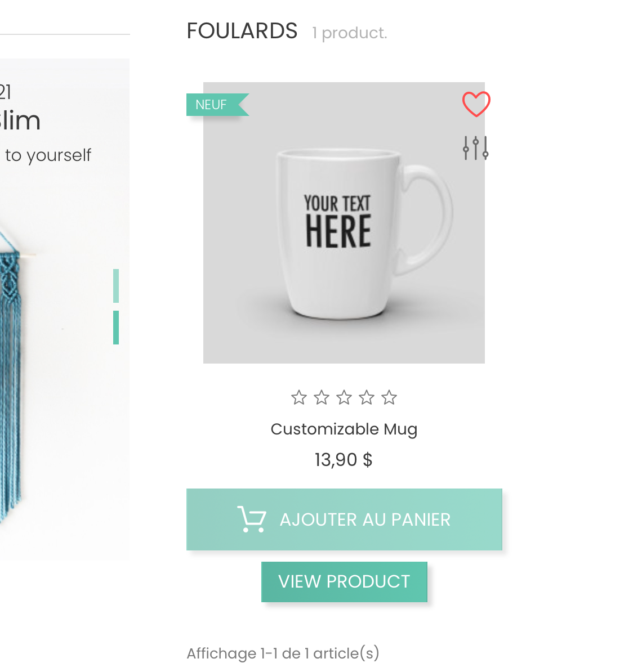The width and height of the screenshot is (642, 672).
Task: Click the compare sliders icon on the product
Action: pyautogui.click(x=475, y=148)
